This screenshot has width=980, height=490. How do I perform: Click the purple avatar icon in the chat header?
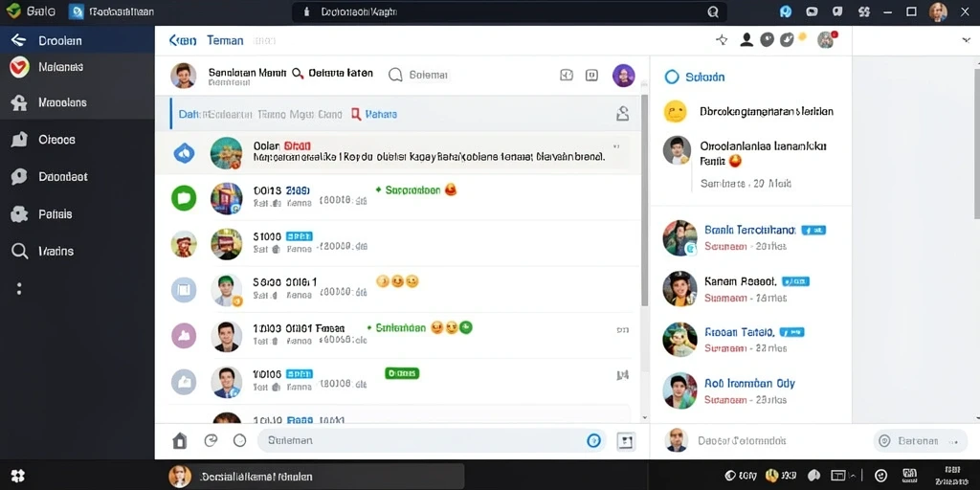pos(623,76)
